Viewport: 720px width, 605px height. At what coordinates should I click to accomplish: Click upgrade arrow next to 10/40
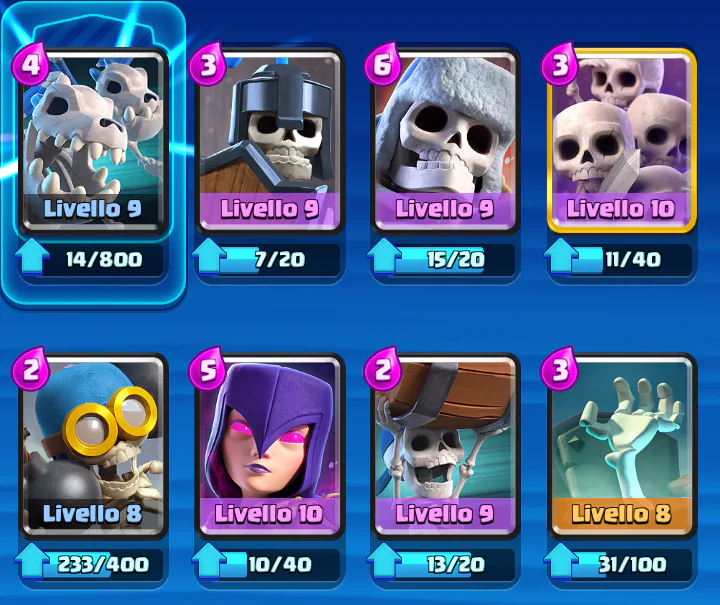point(209,562)
